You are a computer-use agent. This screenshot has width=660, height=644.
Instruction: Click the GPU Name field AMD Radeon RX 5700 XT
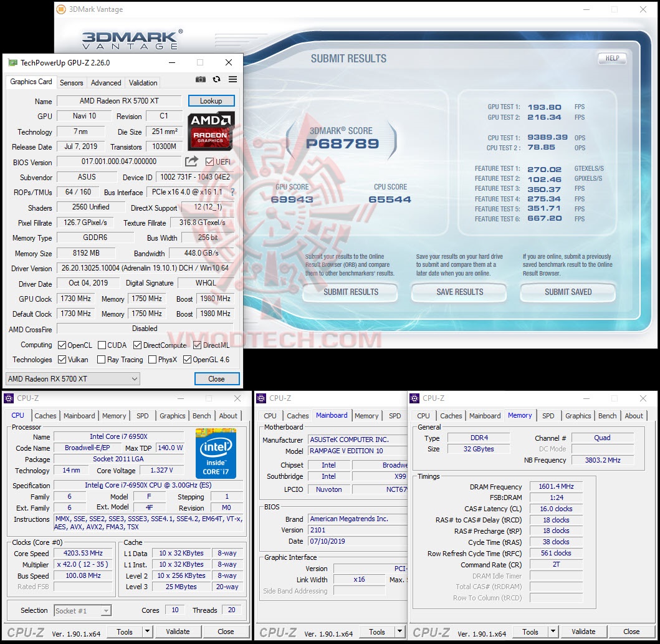[119, 100]
